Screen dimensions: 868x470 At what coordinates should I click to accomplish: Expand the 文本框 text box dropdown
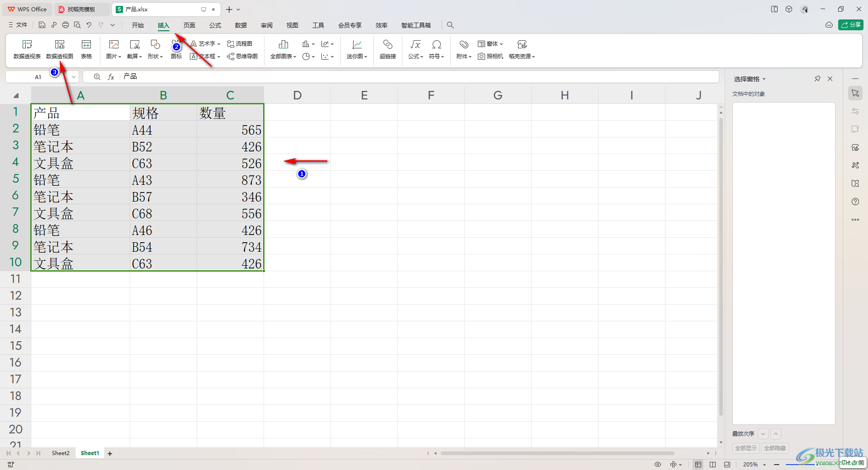[x=219, y=57]
